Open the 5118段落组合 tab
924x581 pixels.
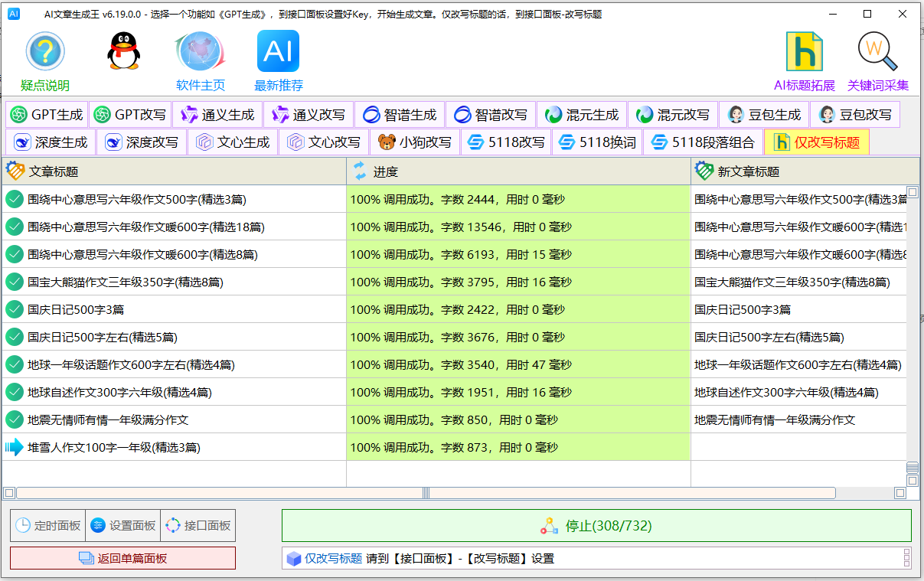coord(703,142)
